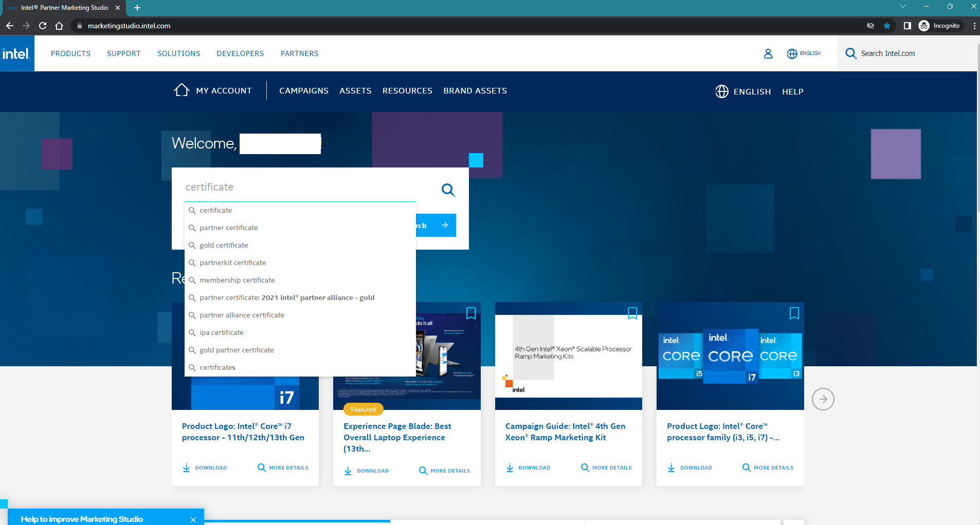Click the browser home icon
This screenshot has height=525, width=980.
(x=59, y=26)
